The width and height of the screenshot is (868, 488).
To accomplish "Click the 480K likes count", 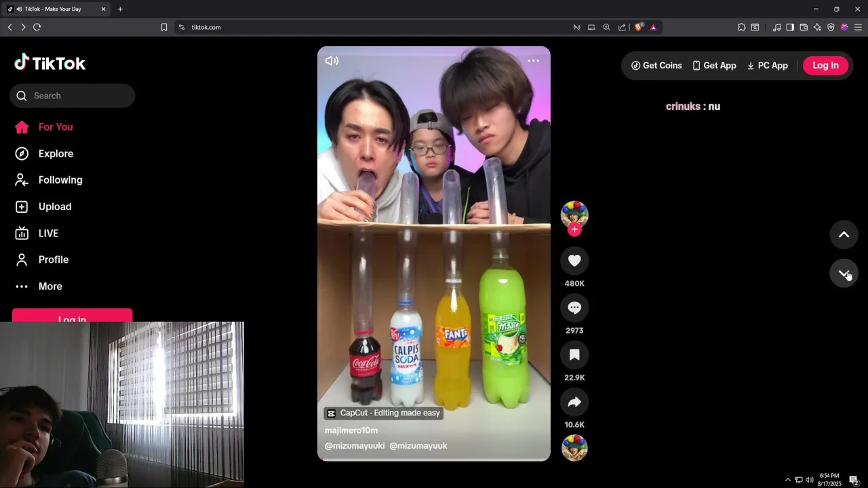I will click(574, 283).
